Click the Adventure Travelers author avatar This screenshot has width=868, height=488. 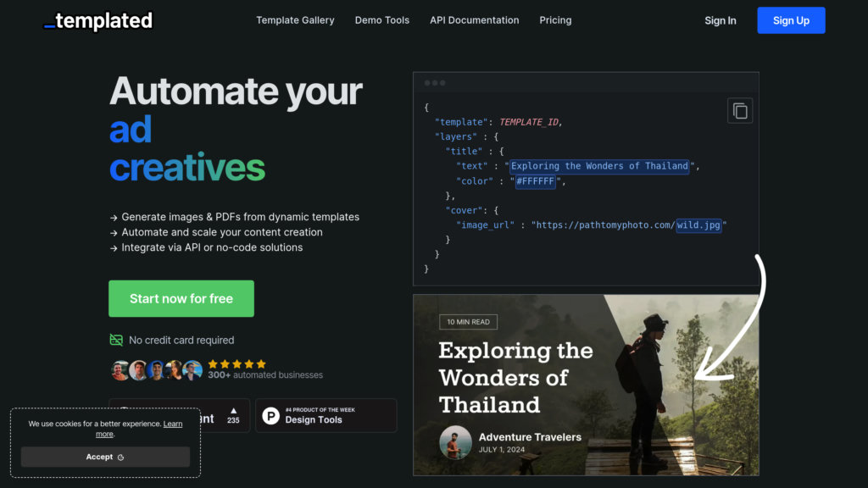click(455, 442)
